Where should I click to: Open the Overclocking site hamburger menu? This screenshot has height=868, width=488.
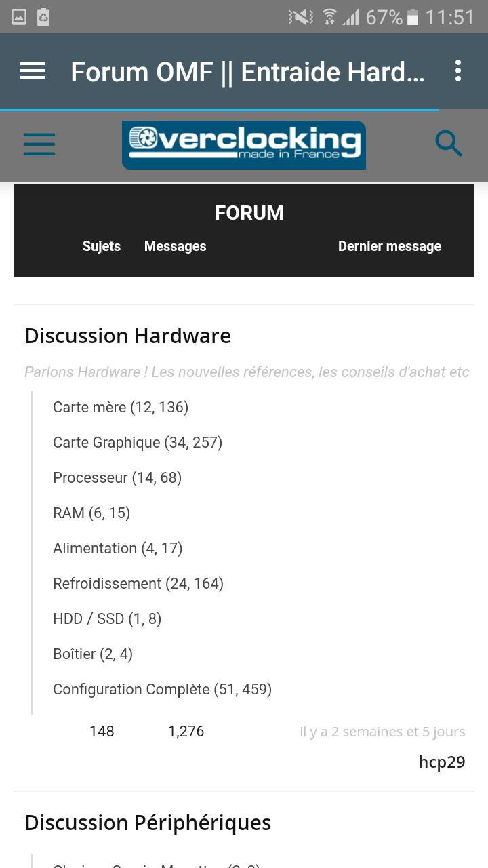(39, 144)
